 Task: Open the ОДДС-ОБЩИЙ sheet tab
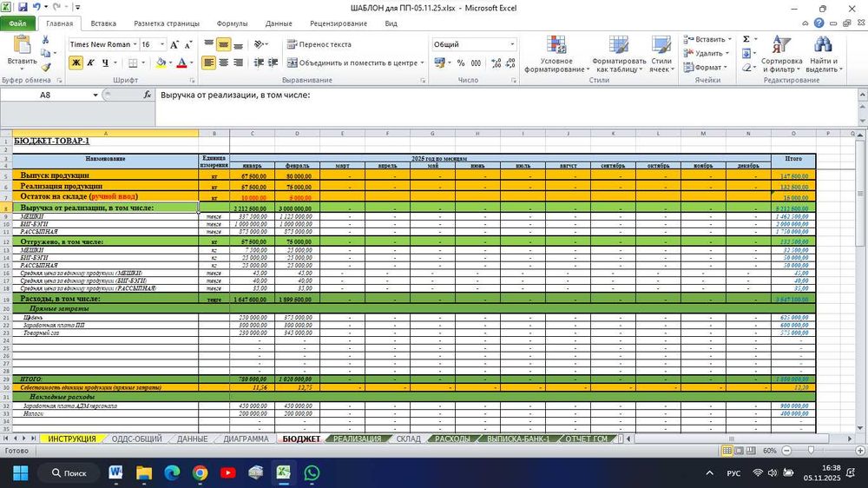tap(137, 439)
